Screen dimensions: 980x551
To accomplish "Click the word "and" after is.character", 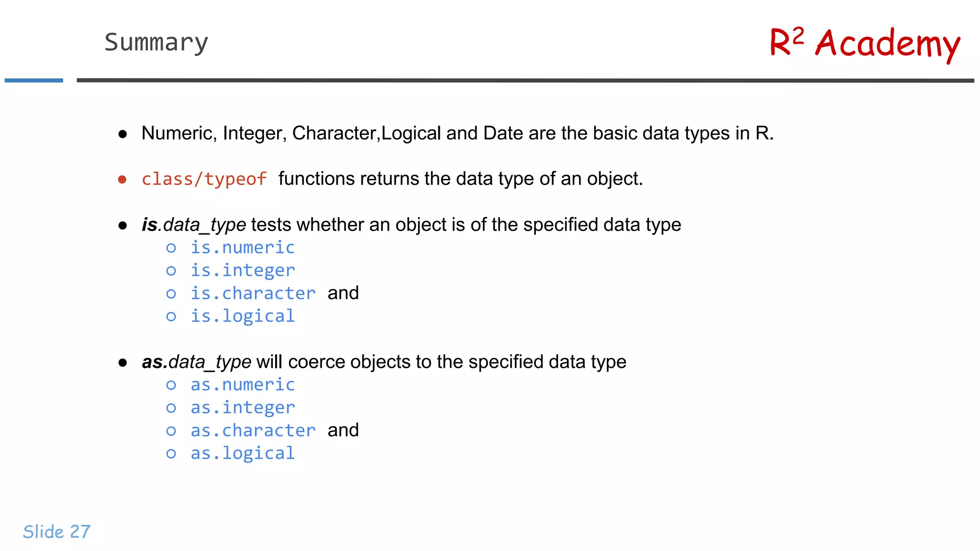I will click(x=343, y=293).
